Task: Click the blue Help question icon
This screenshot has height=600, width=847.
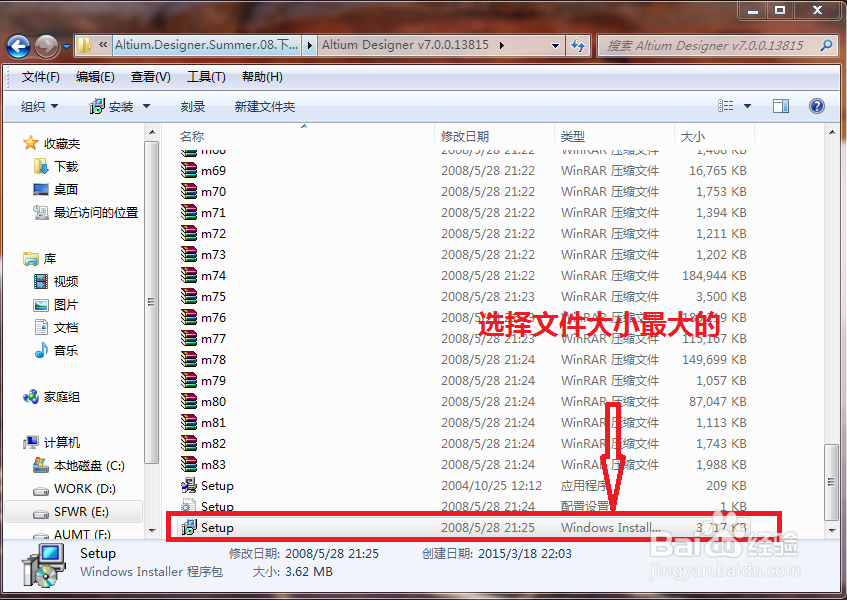Action: pos(817,106)
